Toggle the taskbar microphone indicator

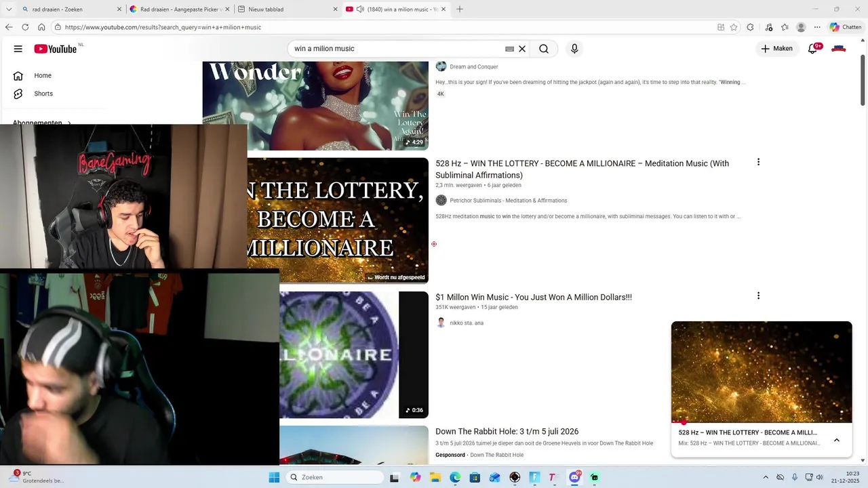click(x=795, y=477)
